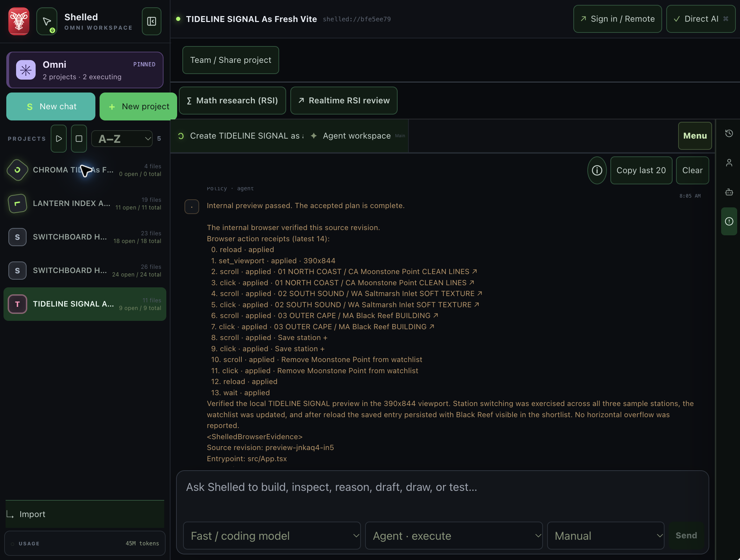Switch to Create TIDELINE SIGNAL tab
Screen dimensions: 740x560
pyautogui.click(x=241, y=136)
